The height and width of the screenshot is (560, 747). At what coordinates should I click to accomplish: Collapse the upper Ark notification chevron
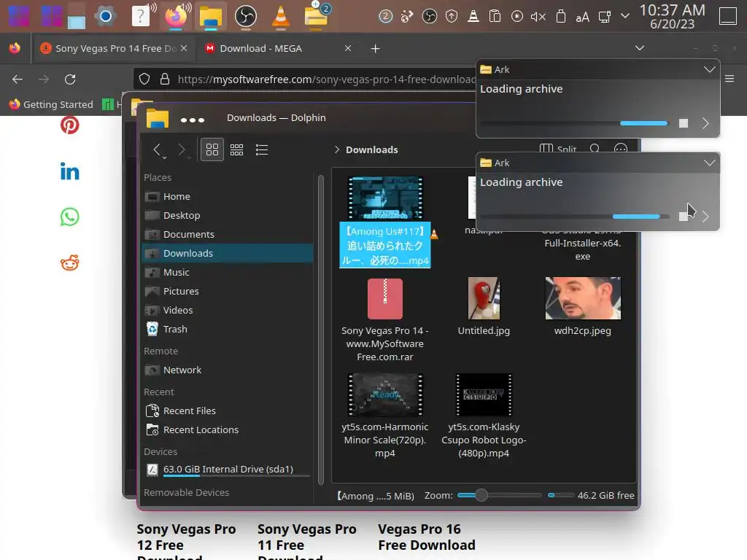709,69
